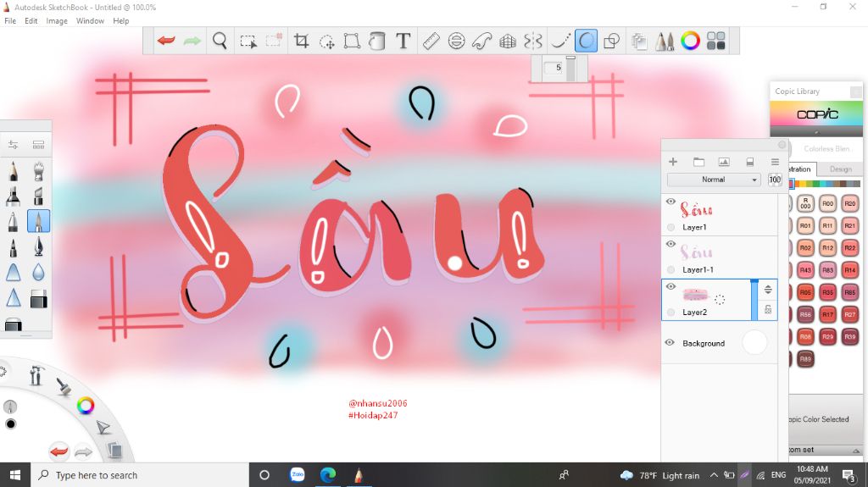
Task: Select the Fill bucket tool
Action: click(377, 41)
